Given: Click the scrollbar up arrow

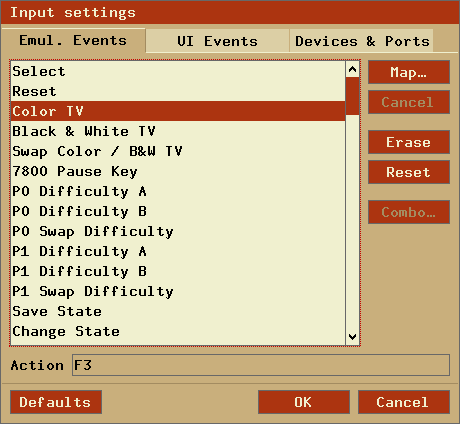Looking at the screenshot, I should [352, 69].
